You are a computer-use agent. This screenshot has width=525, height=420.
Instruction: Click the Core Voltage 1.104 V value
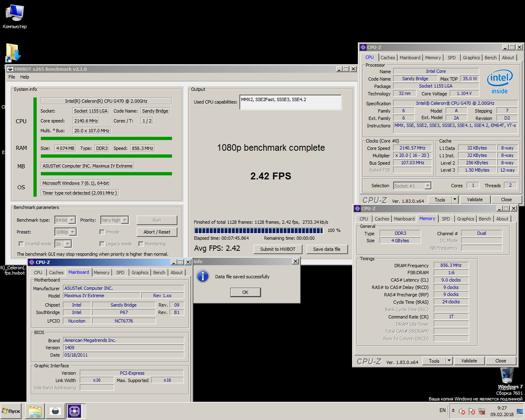pos(464,93)
